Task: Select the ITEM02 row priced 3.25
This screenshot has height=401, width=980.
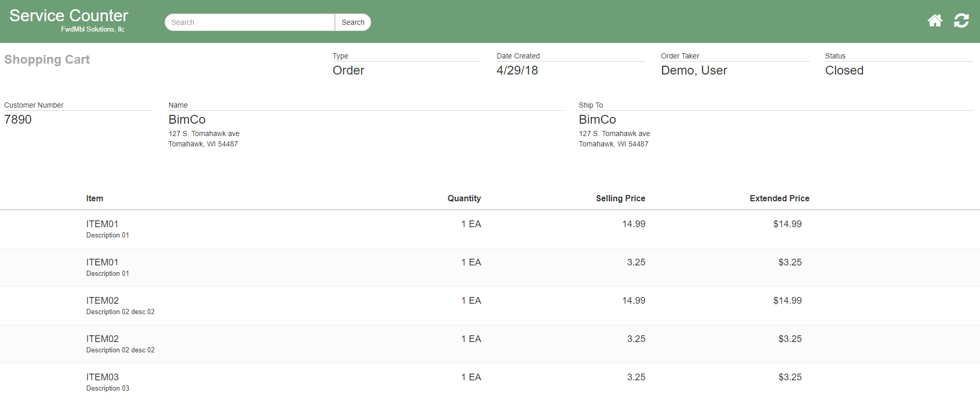Action: 103,339
